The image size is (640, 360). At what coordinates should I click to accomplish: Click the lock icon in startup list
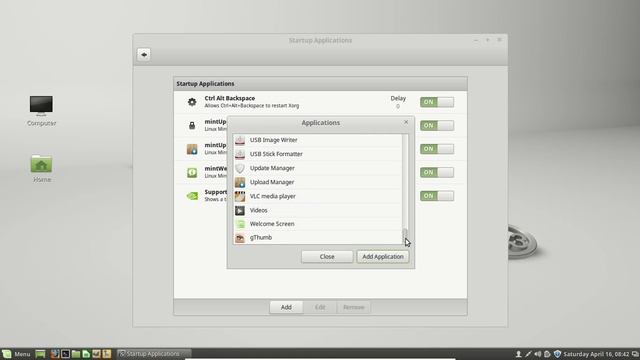tap(192, 126)
